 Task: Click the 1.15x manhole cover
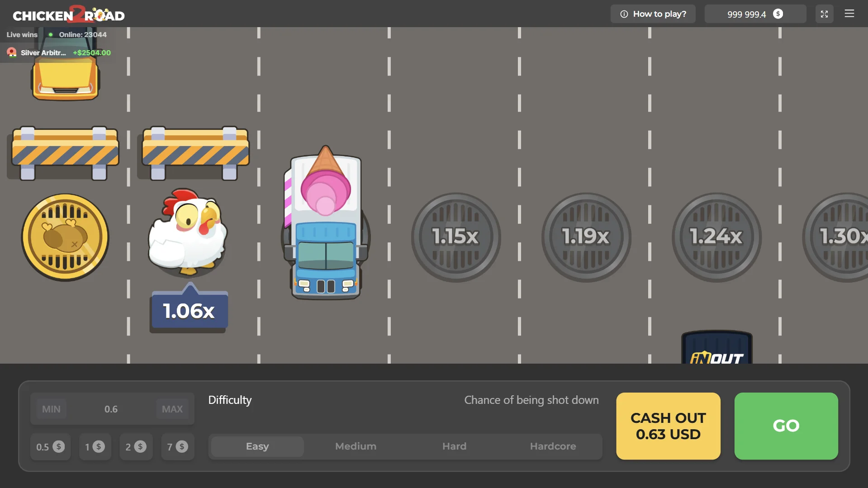tap(455, 237)
